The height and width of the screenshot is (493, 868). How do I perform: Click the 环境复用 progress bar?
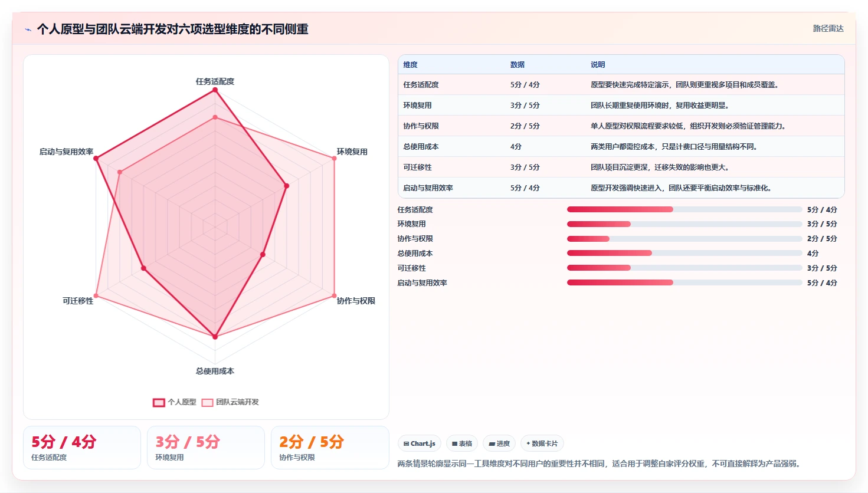684,224
